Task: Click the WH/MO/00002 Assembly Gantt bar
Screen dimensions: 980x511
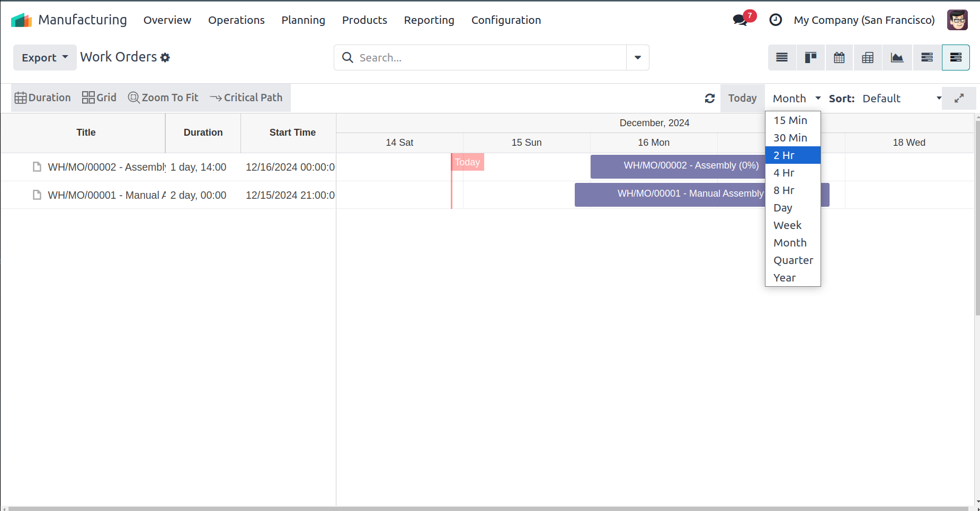Action: [x=677, y=166]
